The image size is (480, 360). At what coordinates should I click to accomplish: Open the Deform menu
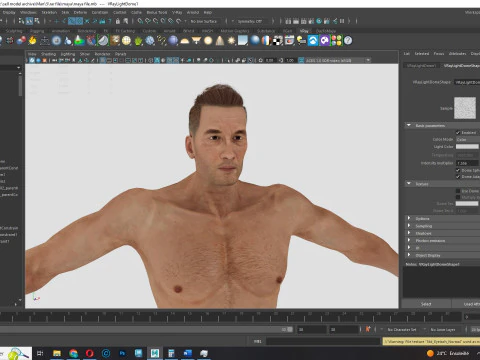80,12
